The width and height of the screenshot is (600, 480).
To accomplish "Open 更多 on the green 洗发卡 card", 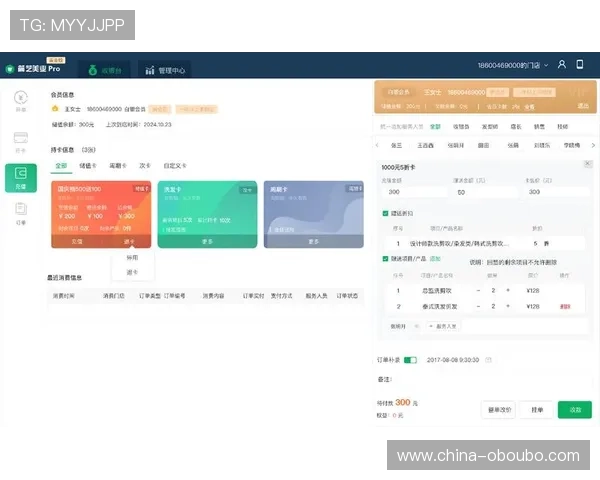I will [207, 242].
